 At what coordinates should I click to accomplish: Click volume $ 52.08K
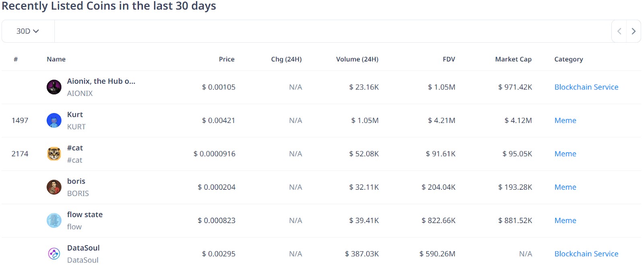coord(364,154)
